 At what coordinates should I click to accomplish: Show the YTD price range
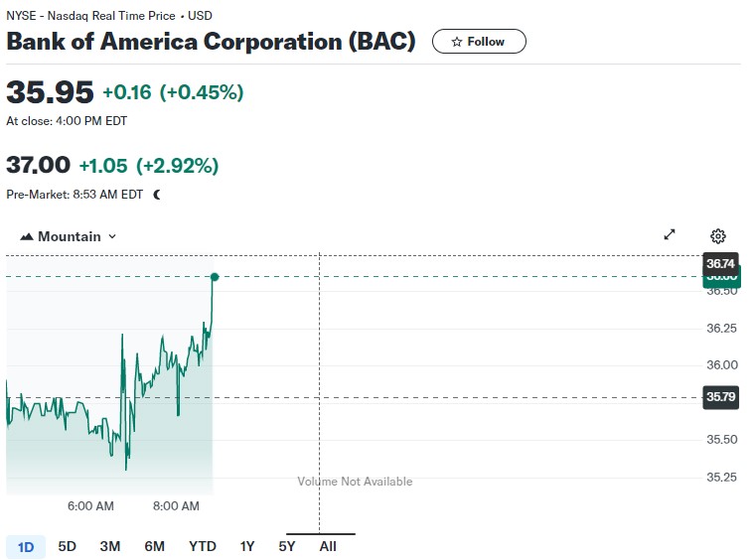[x=203, y=546]
